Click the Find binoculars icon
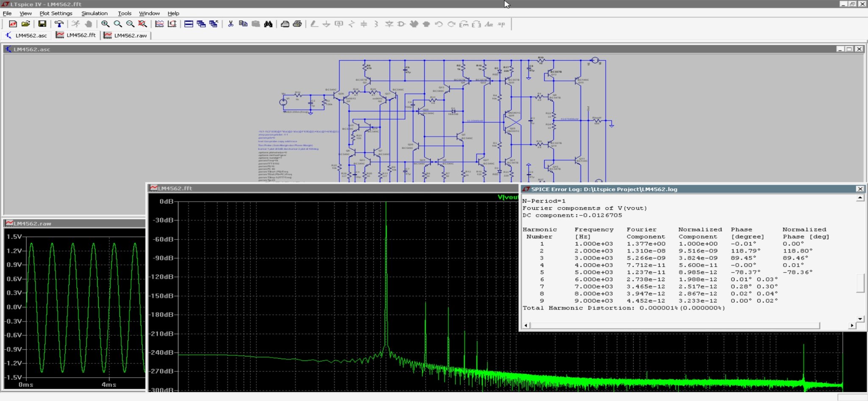Viewport: 868px width, 401px height. (268, 24)
